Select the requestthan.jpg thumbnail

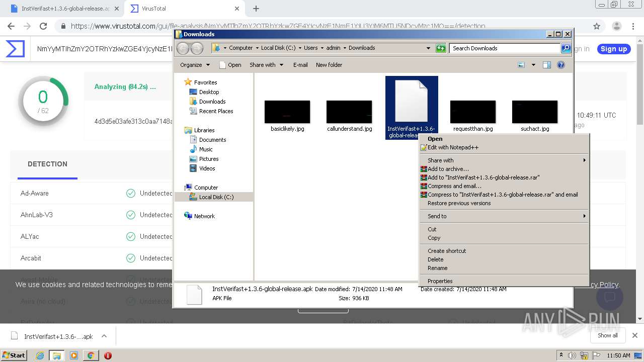pyautogui.click(x=473, y=112)
